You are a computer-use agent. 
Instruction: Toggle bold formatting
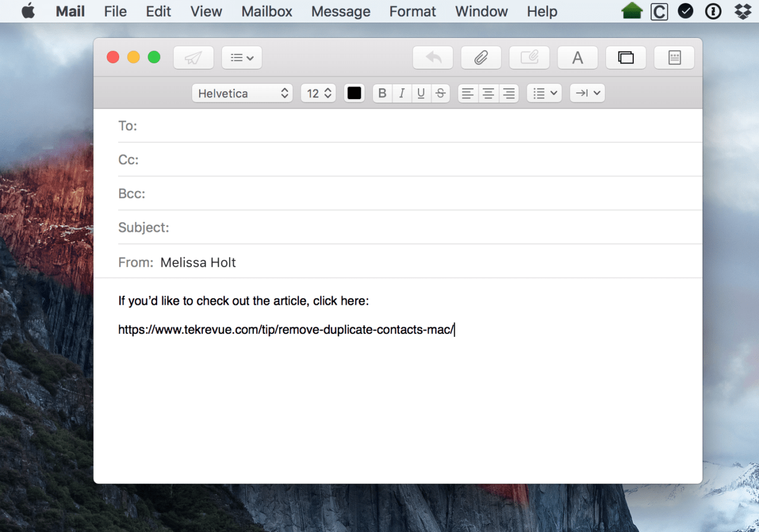coord(382,93)
